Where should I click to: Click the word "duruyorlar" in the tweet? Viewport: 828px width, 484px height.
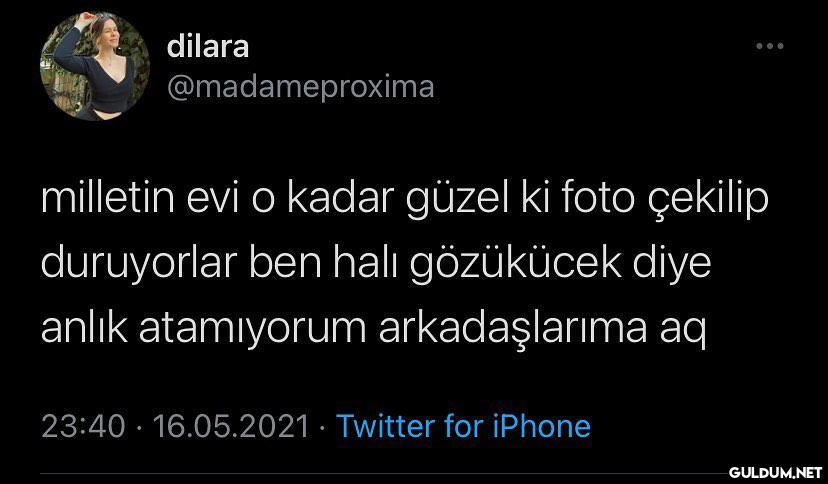[x=138, y=265]
